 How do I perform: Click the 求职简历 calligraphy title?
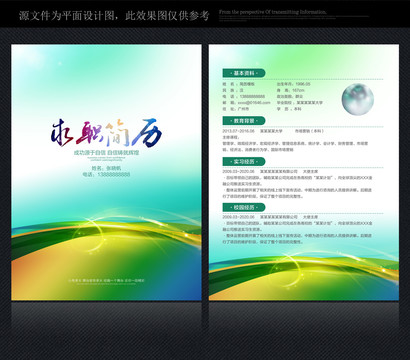[x=106, y=133]
